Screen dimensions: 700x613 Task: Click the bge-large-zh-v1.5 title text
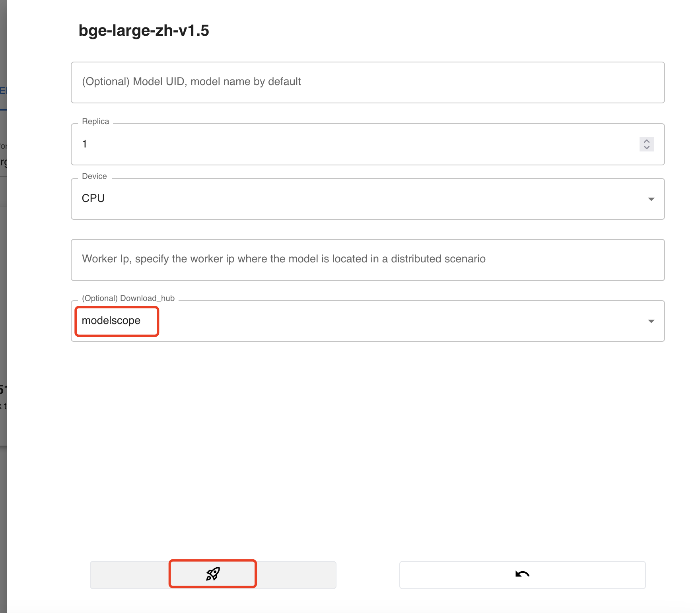click(144, 31)
